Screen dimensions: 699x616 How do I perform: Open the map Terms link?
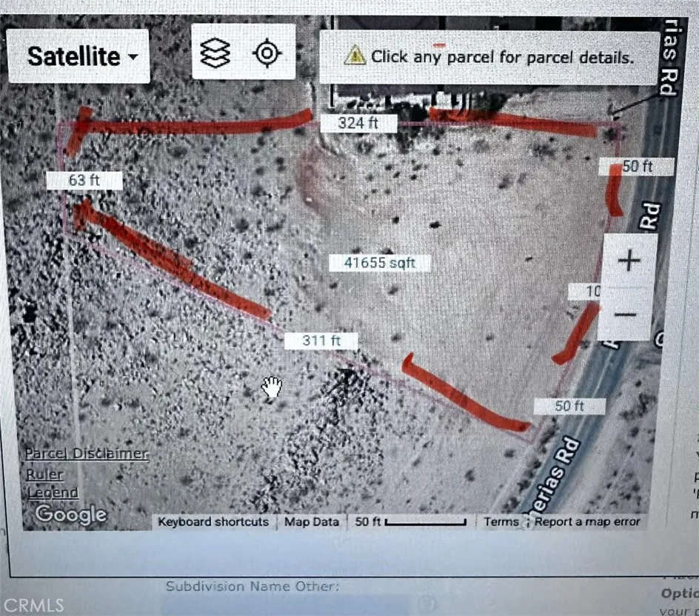coord(501,521)
